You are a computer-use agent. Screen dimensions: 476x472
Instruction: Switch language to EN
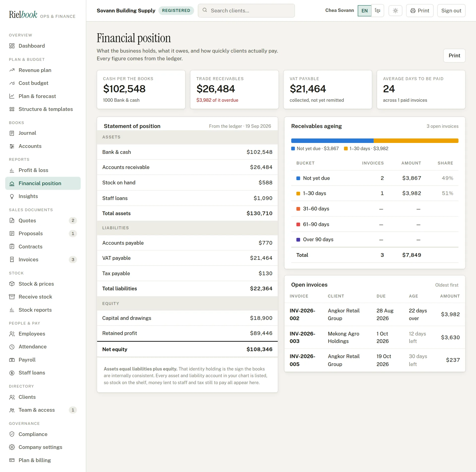[x=364, y=11]
